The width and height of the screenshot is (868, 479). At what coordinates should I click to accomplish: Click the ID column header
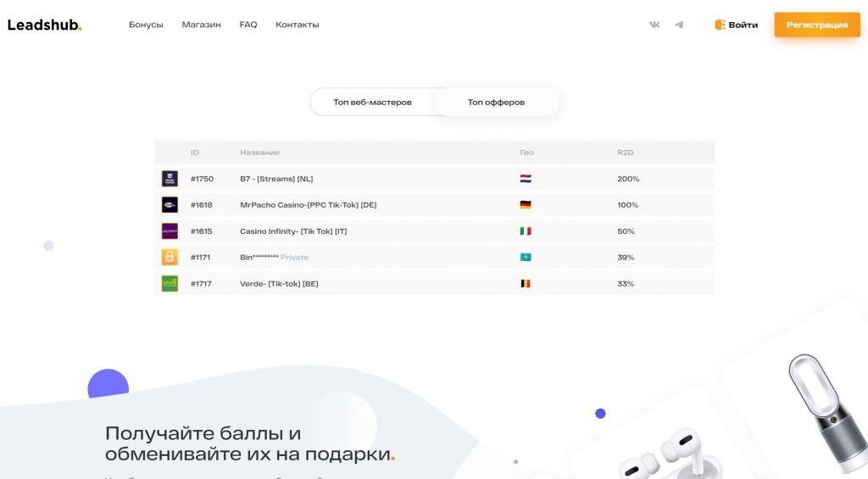[195, 153]
